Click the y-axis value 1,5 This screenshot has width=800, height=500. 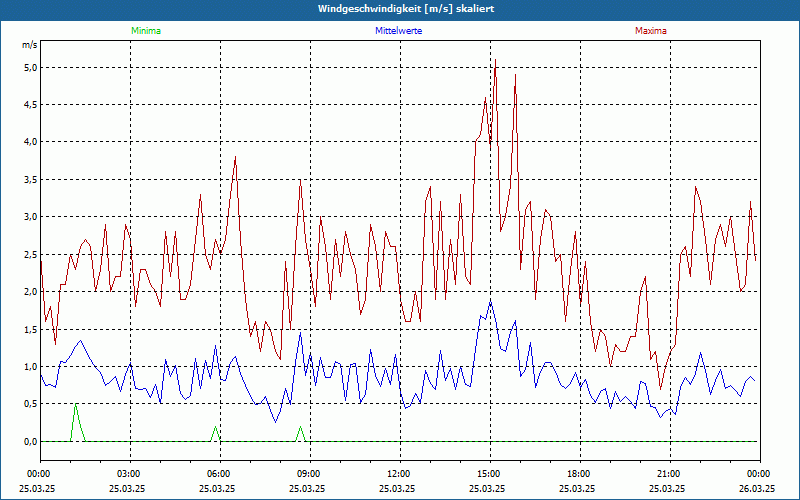point(31,329)
